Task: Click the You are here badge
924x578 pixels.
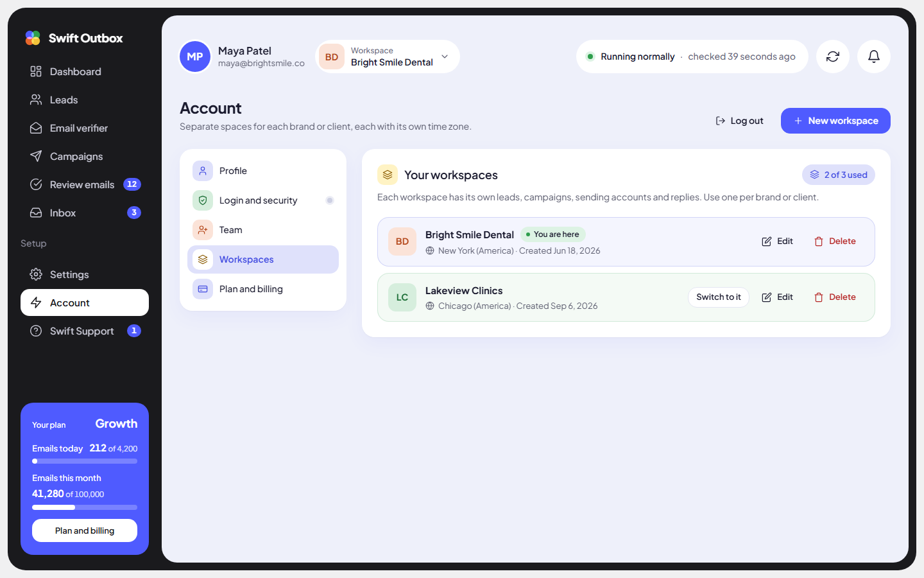Action: (552, 234)
